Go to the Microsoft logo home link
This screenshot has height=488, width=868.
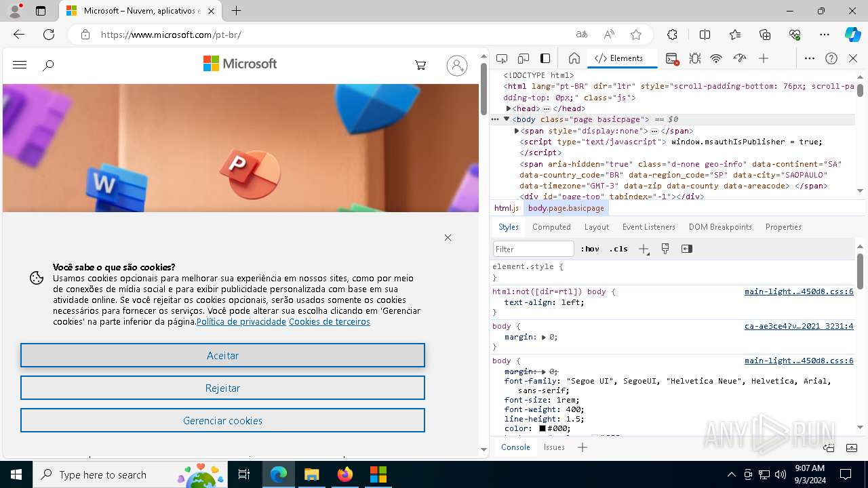(240, 64)
